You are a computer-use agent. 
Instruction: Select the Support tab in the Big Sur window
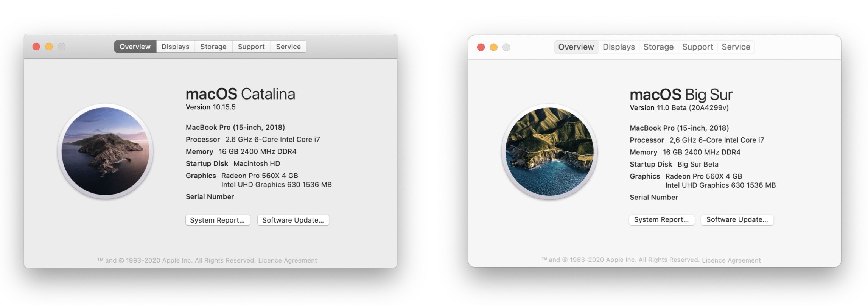point(697,47)
